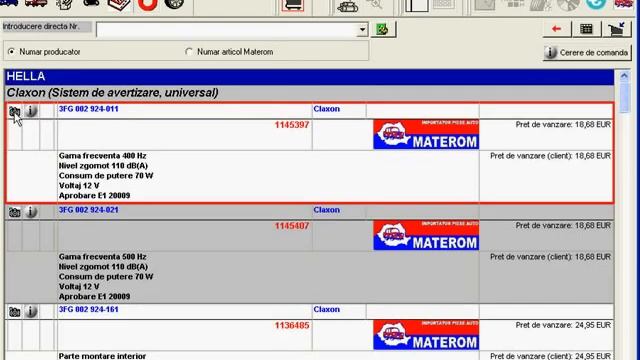Click article number 1136485
Screen dimensions: 640x360
click(292, 325)
